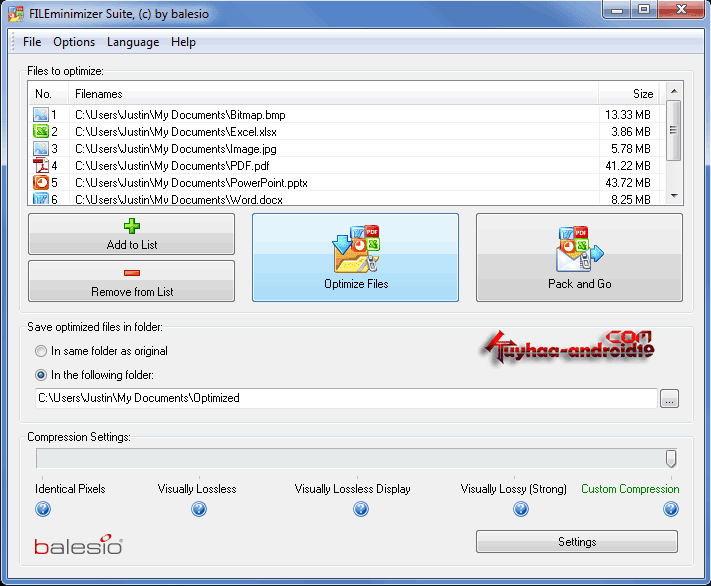Click the PDF.pdf Acrobat file icon

41,166
